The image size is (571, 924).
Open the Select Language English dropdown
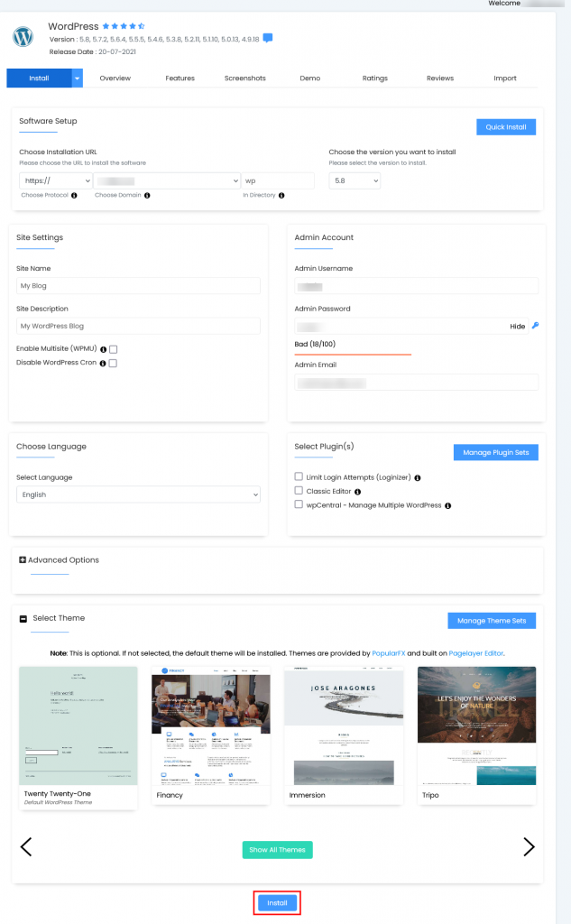pyautogui.click(x=139, y=494)
